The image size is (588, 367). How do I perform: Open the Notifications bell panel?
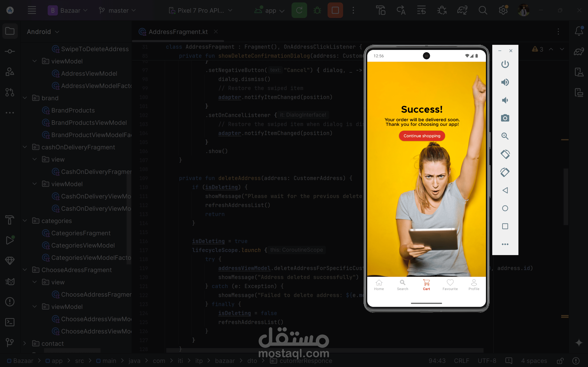pos(579,31)
